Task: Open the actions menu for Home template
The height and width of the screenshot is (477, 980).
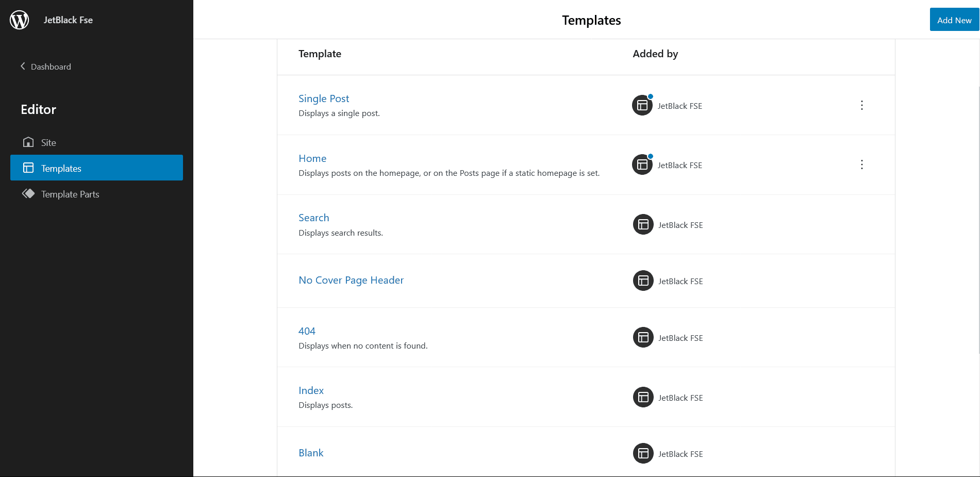Action: tap(861, 165)
